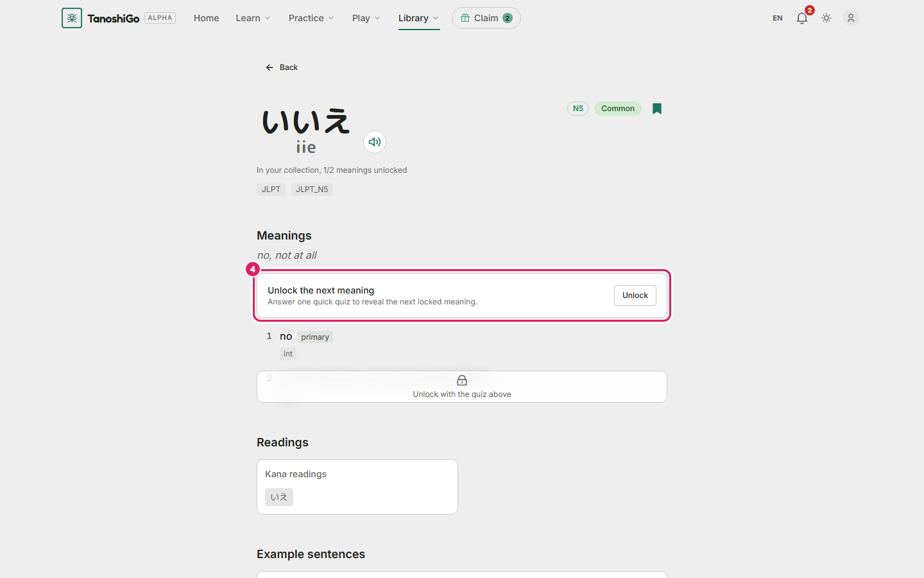The width and height of the screenshot is (924, 578).
Task: Expand the Learn dropdown menu
Action: tap(253, 18)
